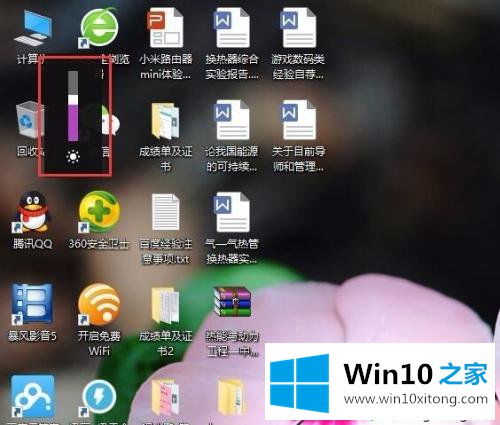Select the 百度经验注意事项.txt text file
The image size is (500, 425).
coord(166,213)
